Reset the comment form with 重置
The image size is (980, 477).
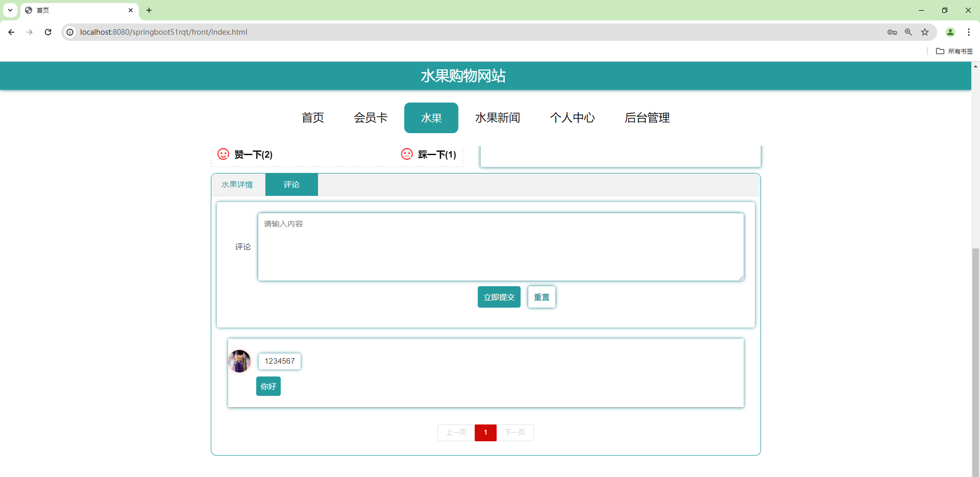tap(541, 296)
